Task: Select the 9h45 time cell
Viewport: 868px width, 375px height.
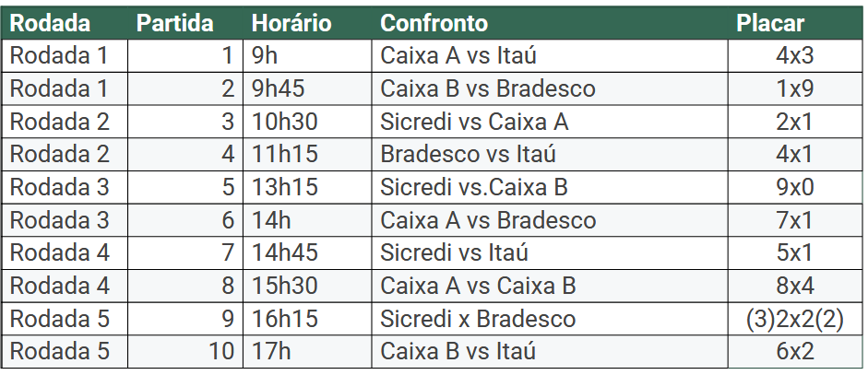Action: [279, 89]
